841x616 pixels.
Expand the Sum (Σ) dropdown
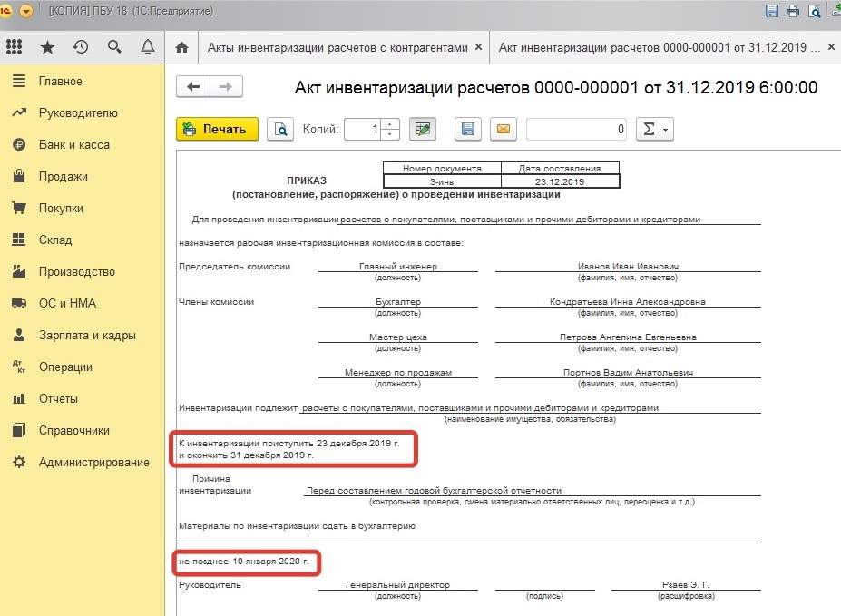pyautogui.click(x=654, y=129)
